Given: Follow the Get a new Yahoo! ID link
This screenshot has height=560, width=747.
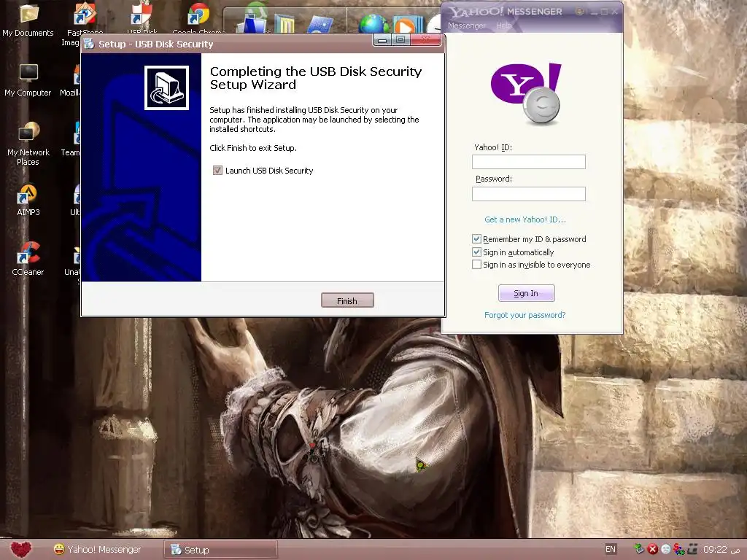Looking at the screenshot, I should click(x=525, y=219).
